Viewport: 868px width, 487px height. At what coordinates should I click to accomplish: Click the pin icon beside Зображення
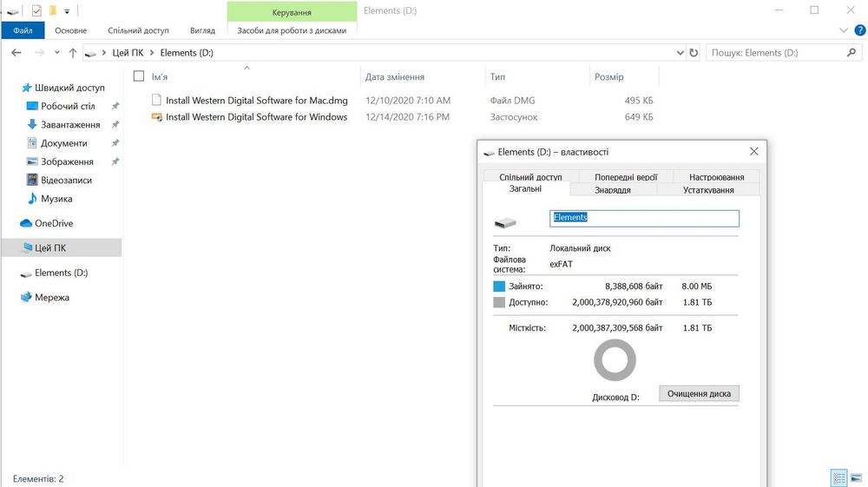pos(115,161)
